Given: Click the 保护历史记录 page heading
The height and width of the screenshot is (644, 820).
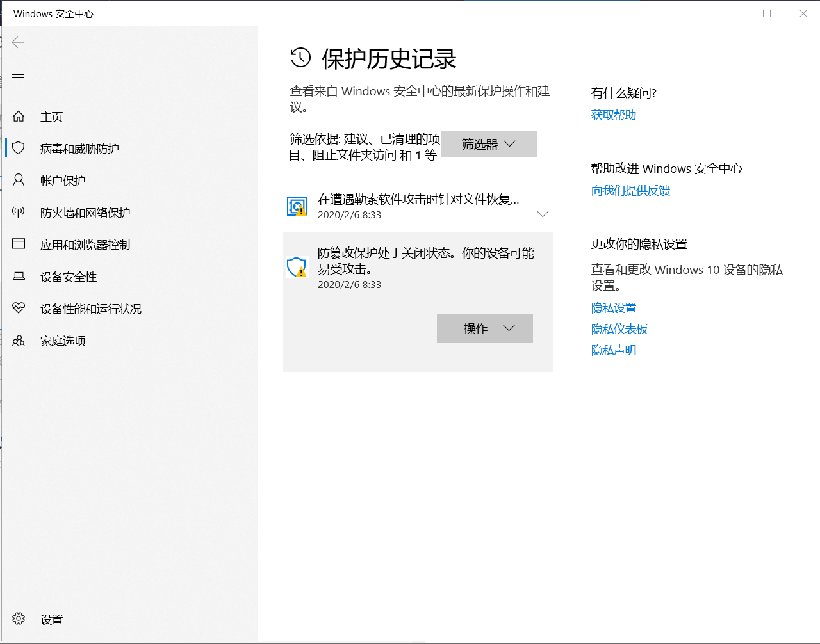Looking at the screenshot, I should [389, 59].
